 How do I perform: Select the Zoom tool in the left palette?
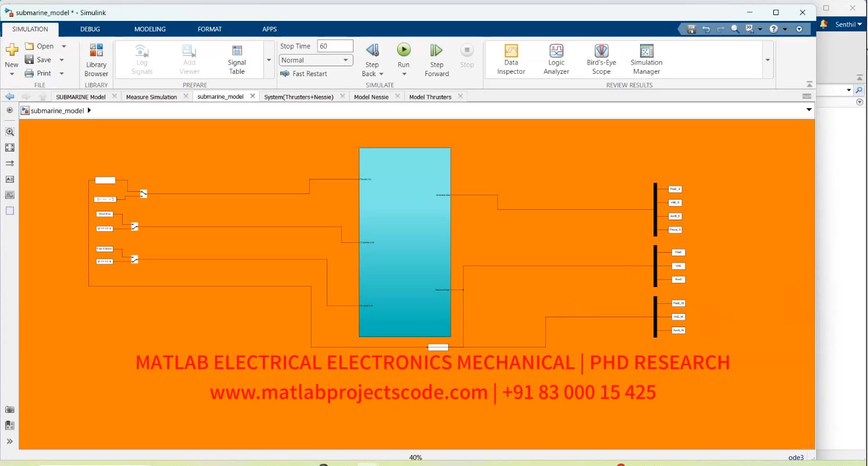(9, 132)
